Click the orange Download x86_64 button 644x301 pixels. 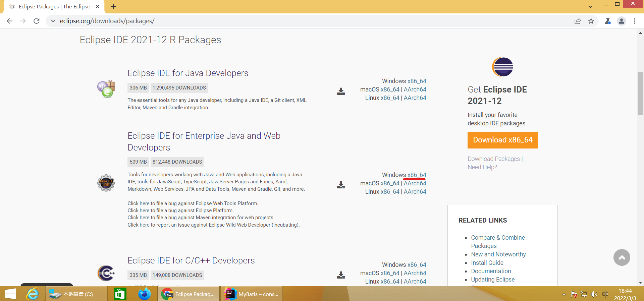pyautogui.click(x=502, y=140)
